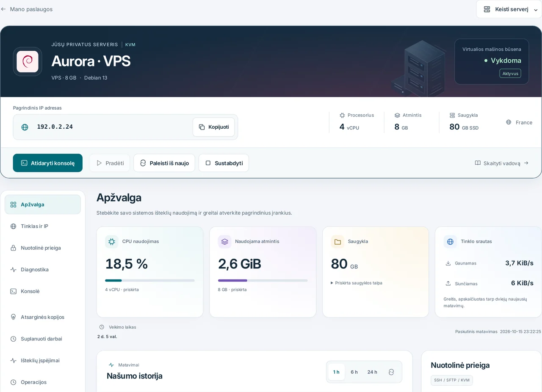Switch history range to 6 h

(354, 372)
